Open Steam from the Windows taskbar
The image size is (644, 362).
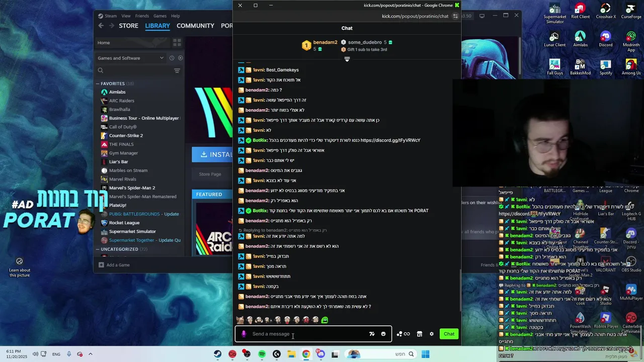(217, 354)
